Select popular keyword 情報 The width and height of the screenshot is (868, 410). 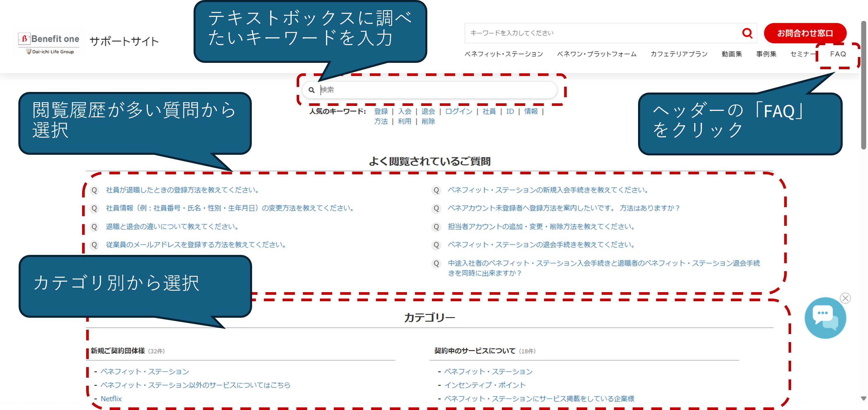click(531, 111)
